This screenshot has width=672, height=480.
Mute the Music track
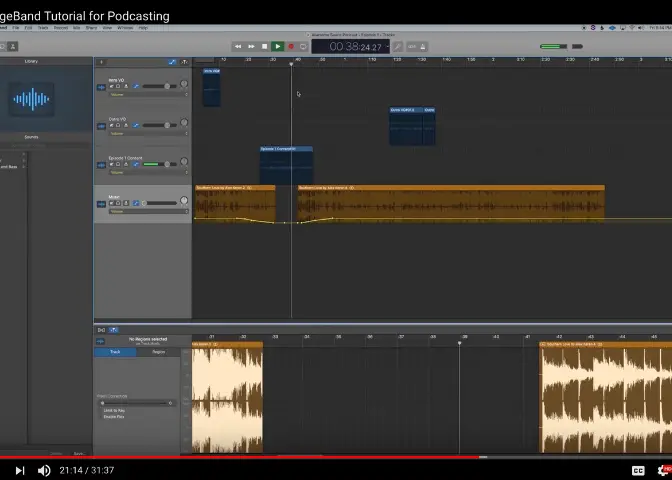111,203
